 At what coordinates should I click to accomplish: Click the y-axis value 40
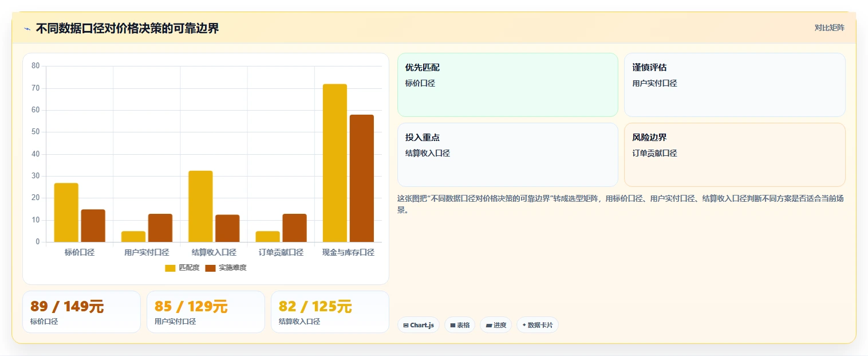click(x=35, y=154)
